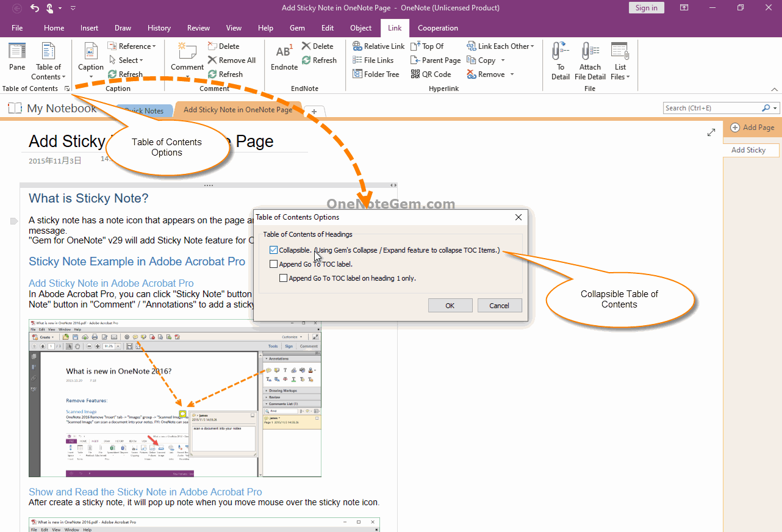
Task: Click the Parent Page hyperlink icon
Action: coord(435,60)
